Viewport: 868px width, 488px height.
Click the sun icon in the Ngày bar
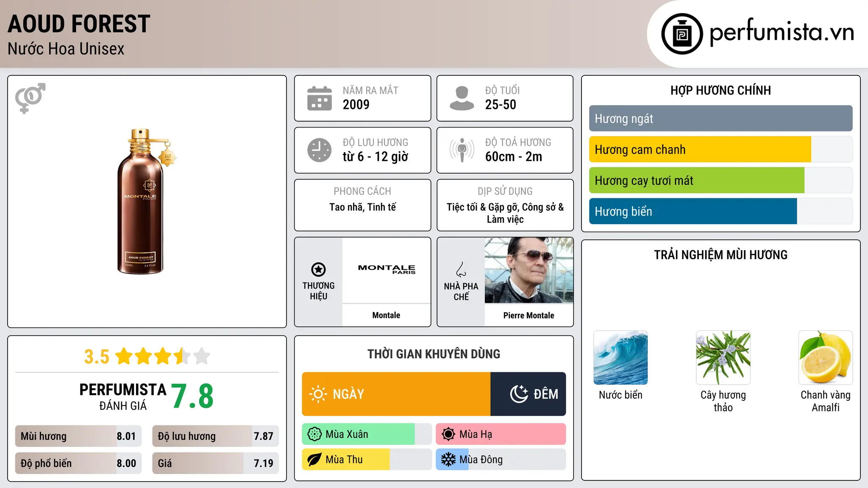pyautogui.click(x=318, y=394)
